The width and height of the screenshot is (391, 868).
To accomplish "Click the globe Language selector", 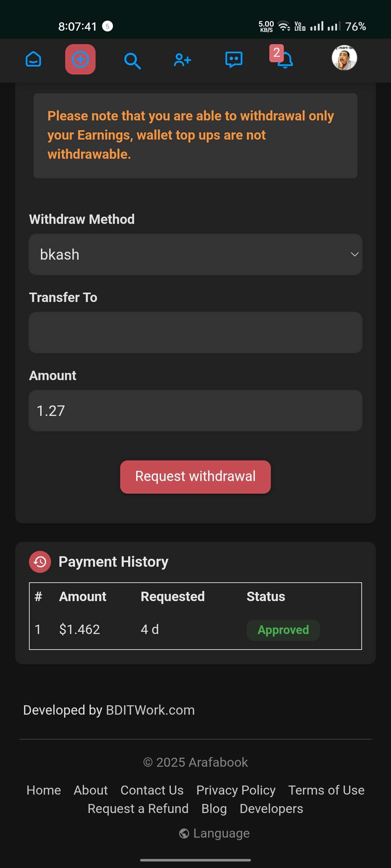I will tap(214, 833).
